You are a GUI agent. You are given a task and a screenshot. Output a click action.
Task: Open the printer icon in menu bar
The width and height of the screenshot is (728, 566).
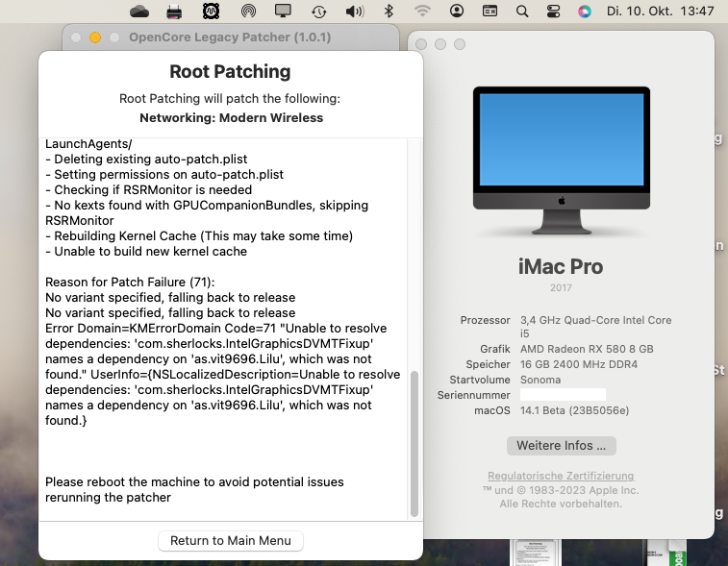[174, 12]
